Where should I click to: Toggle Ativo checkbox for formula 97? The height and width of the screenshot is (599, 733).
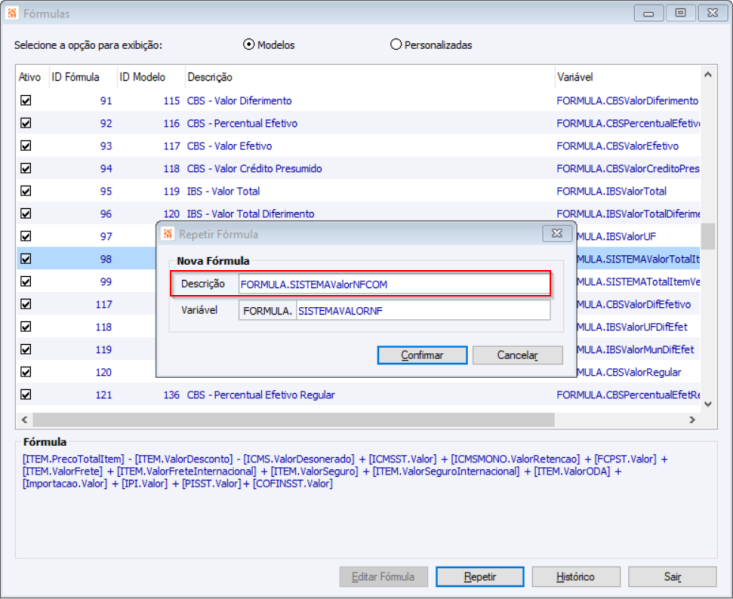point(26,236)
